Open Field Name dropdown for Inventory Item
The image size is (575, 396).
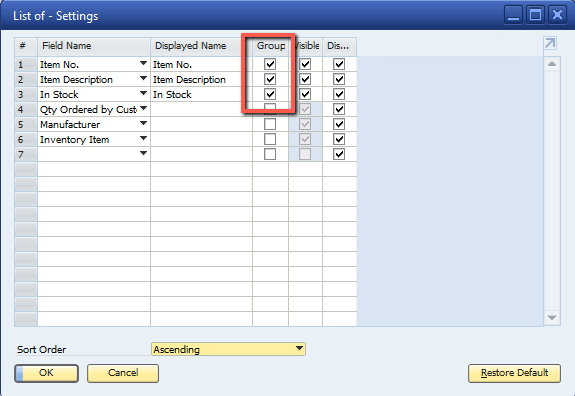tap(144, 139)
